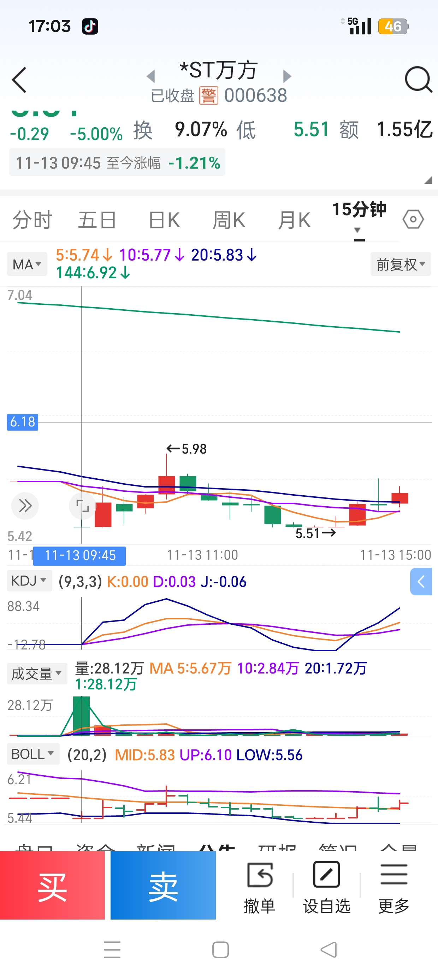Tap the red 买 buy button
Image resolution: width=438 pixels, height=980 pixels.
tap(53, 885)
